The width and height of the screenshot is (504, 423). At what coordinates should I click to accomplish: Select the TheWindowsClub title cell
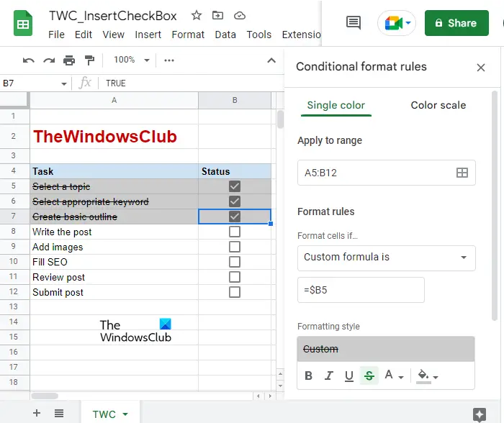[114, 136]
